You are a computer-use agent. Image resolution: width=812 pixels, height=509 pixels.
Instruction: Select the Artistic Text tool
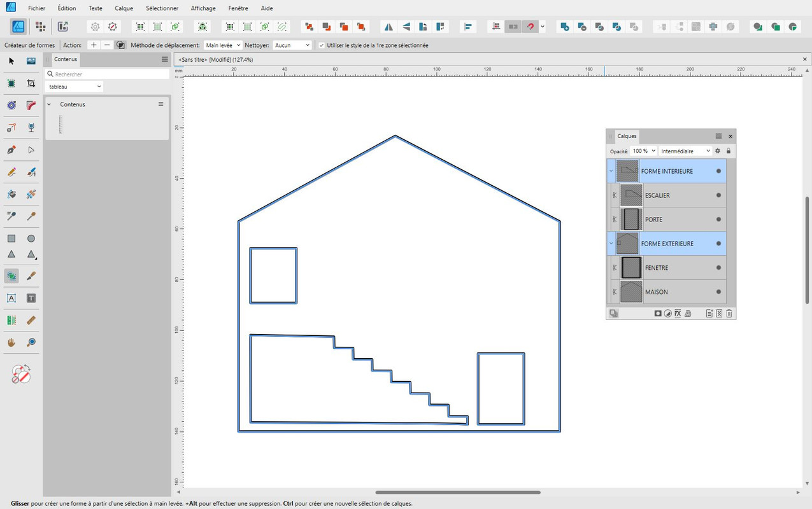pyautogui.click(x=11, y=298)
